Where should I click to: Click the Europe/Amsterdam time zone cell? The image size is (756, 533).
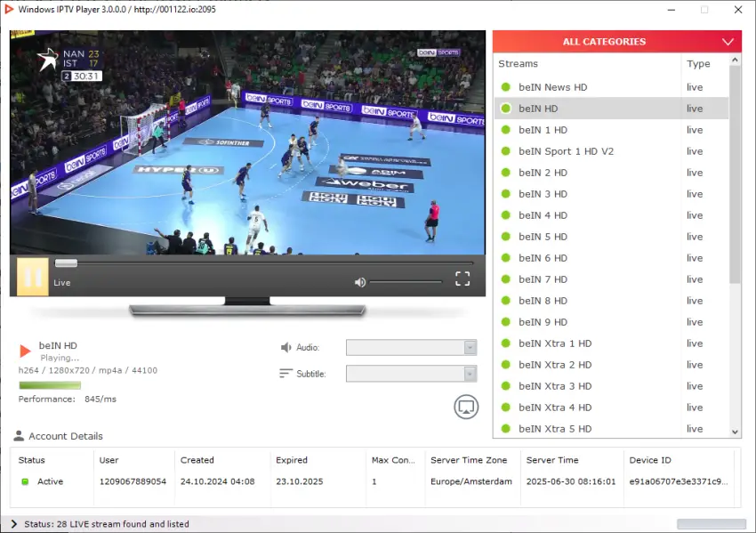pos(471,481)
